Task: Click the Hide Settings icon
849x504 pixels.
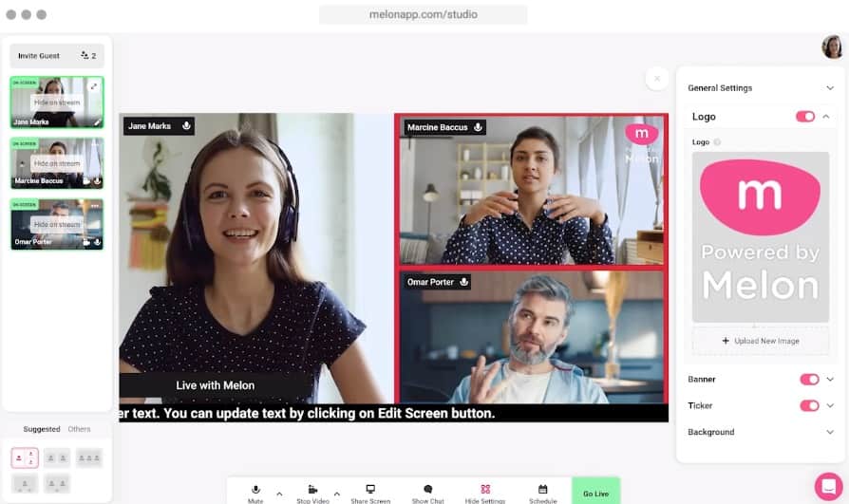Action: point(485,490)
